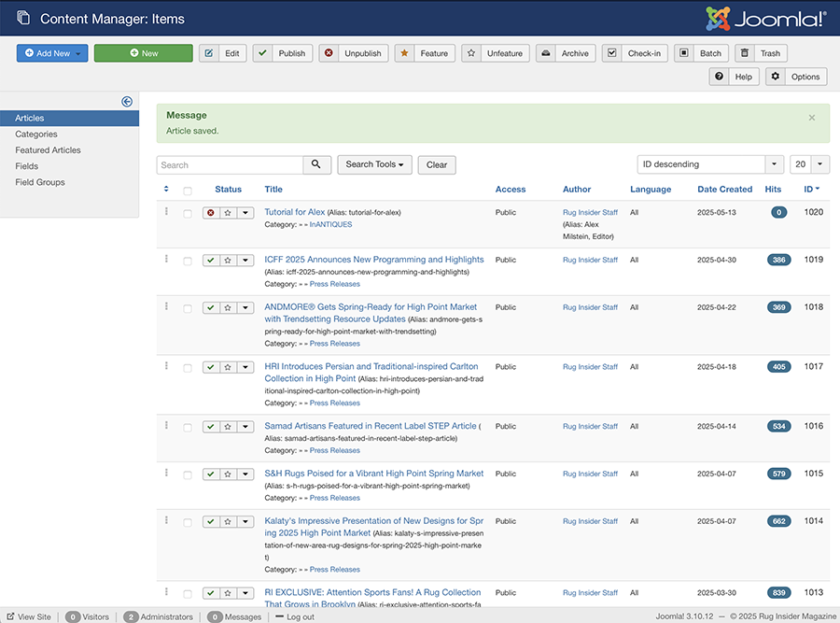
Task: Click published checkmark for Samad Artisans article
Action: point(211,427)
